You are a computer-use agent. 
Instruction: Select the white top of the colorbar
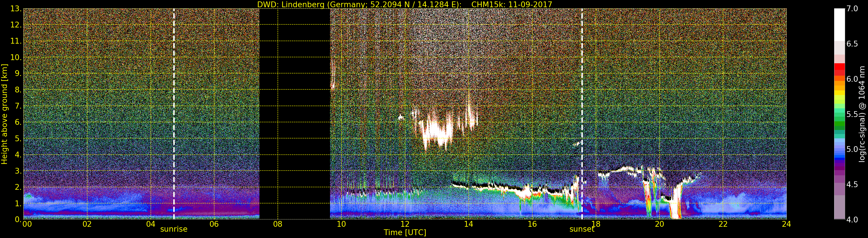point(839,24)
